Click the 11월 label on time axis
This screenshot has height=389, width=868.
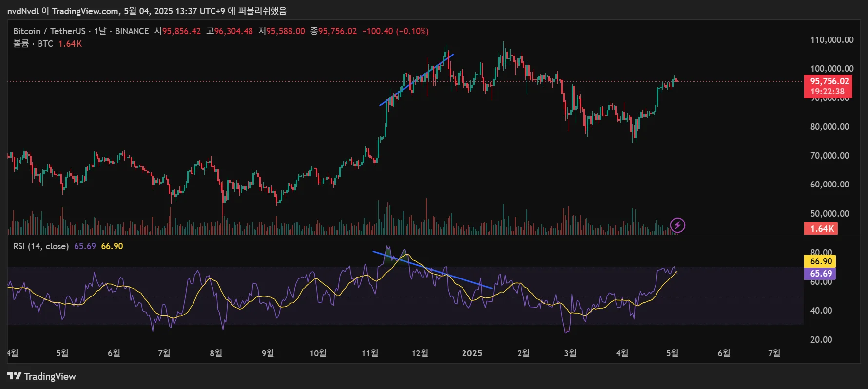[x=369, y=353]
